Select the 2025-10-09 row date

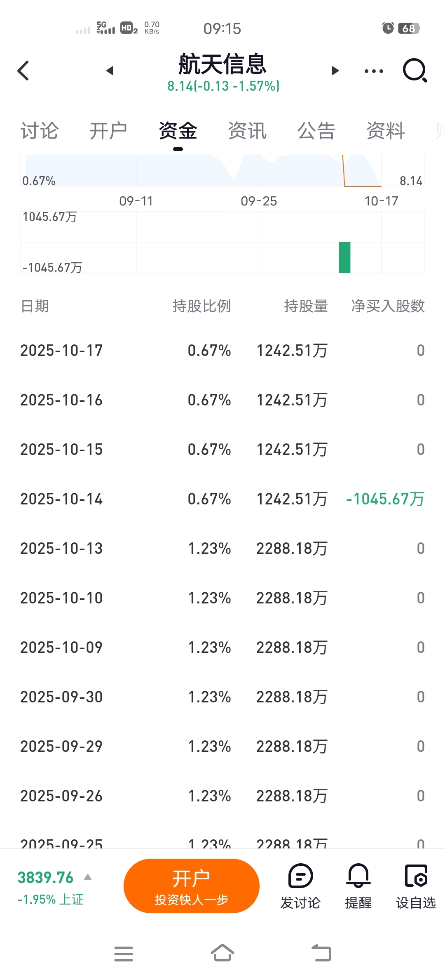tap(61, 648)
